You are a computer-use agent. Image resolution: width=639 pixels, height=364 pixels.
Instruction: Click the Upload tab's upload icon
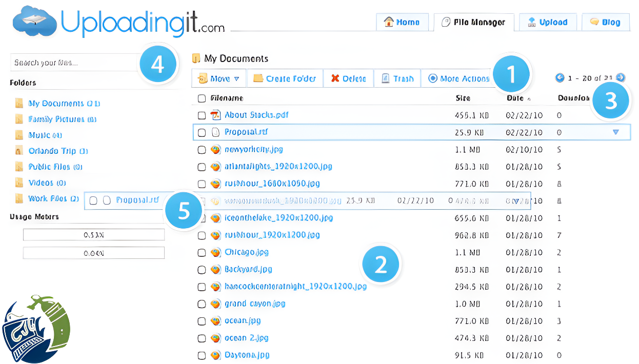531,22
